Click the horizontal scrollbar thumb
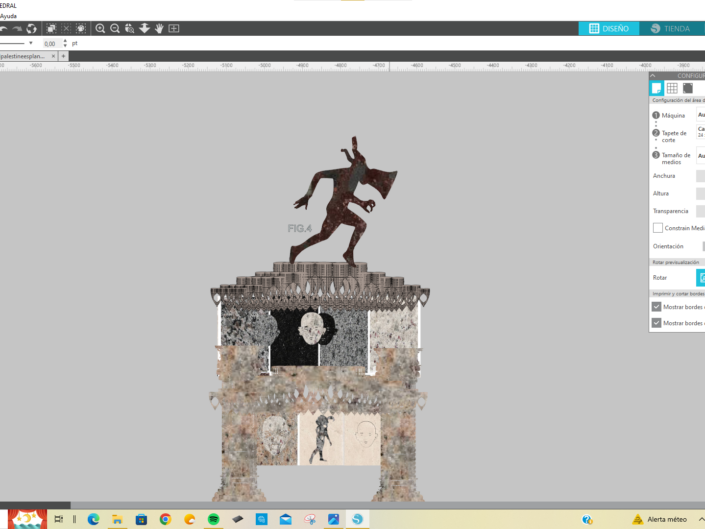The height and width of the screenshot is (529, 705). coord(35,505)
